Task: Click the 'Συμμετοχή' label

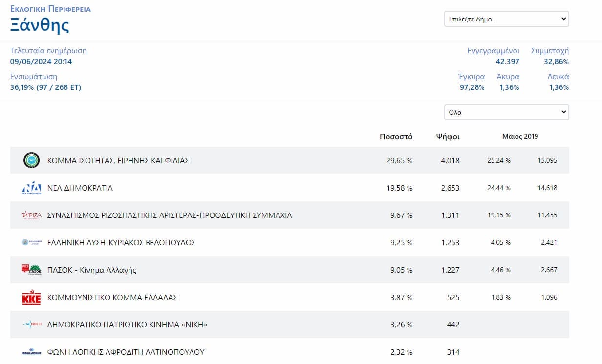Action: [x=550, y=50]
